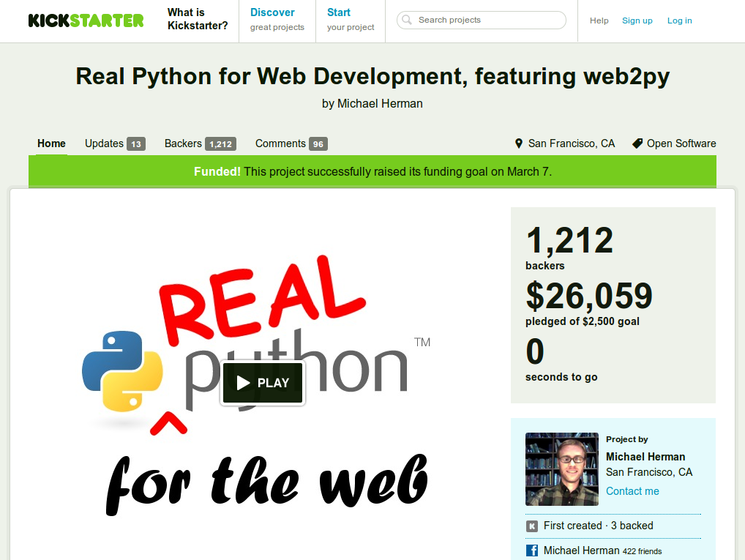The image size is (745, 560).
Task: Click the project title heading
Action: (372, 76)
